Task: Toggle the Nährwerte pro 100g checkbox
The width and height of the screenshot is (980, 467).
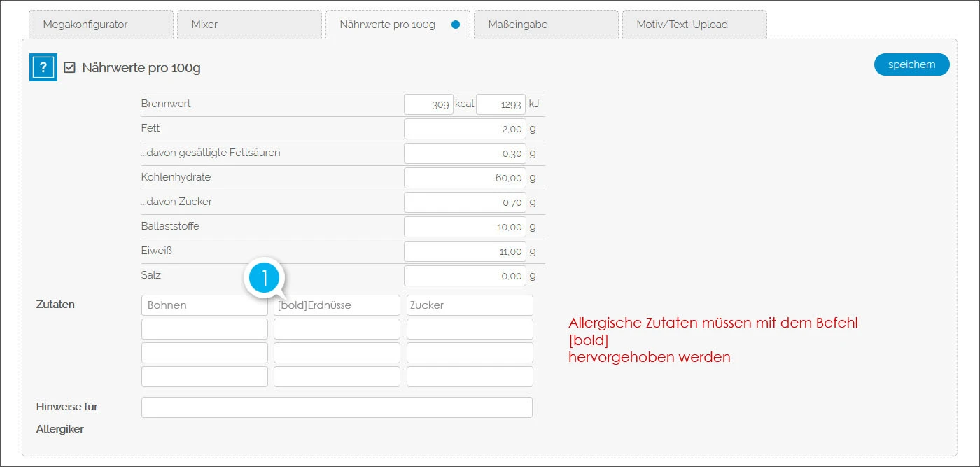Action: (x=69, y=67)
